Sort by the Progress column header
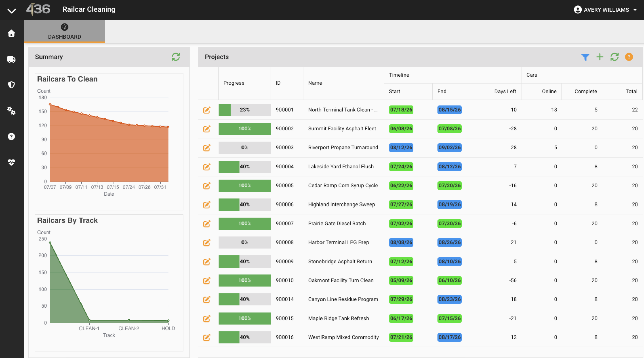The height and width of the screenshot is (358, 644). (x=234, y=83)
